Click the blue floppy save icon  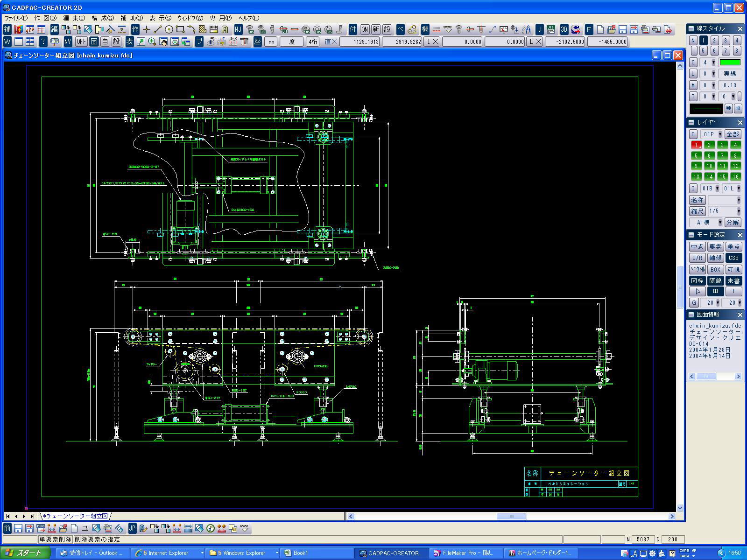click(x=623, y=29)
